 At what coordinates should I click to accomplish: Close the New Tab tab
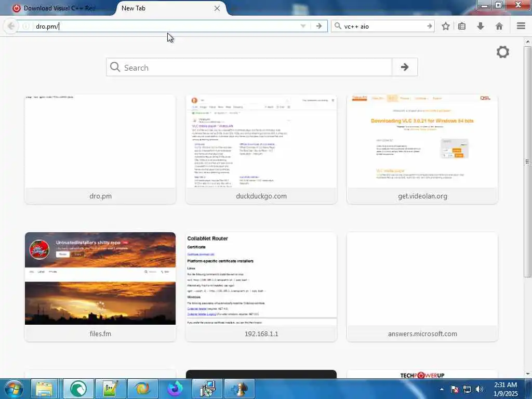coord(217,8)
